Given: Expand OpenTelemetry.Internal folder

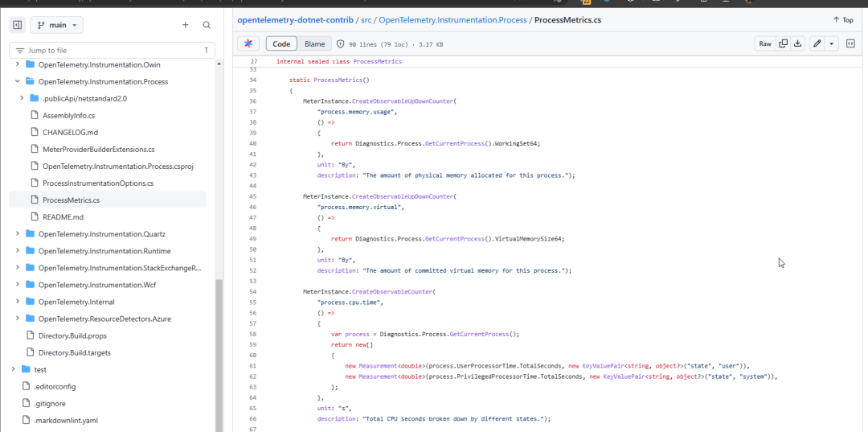Looking at the screenshot, I should pyautogui.click(x=17, y=302).
